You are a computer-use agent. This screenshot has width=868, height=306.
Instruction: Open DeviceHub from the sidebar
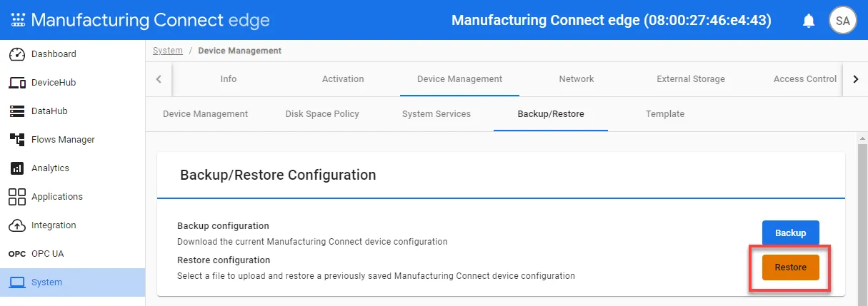tap(72, 83)
